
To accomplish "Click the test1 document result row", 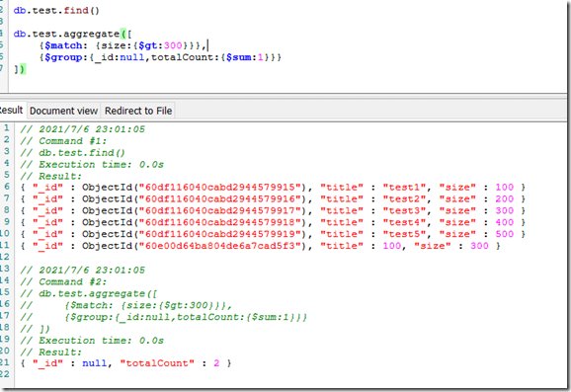I will [x=273, y=187].
